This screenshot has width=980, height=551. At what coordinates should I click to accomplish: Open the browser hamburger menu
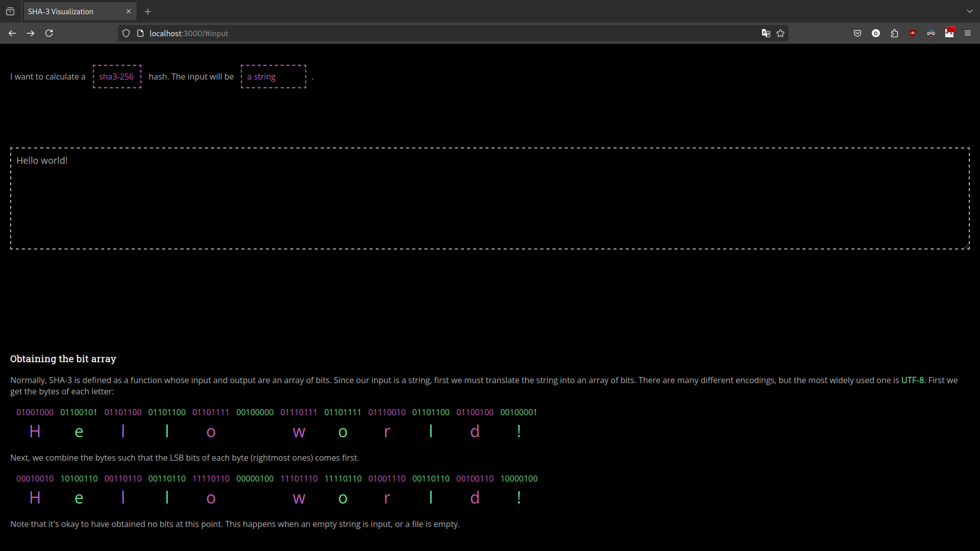coord(968,33)
